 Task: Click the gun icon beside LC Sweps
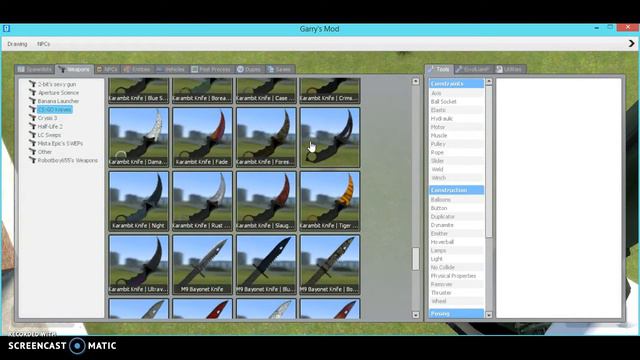(x=33, y=135)
